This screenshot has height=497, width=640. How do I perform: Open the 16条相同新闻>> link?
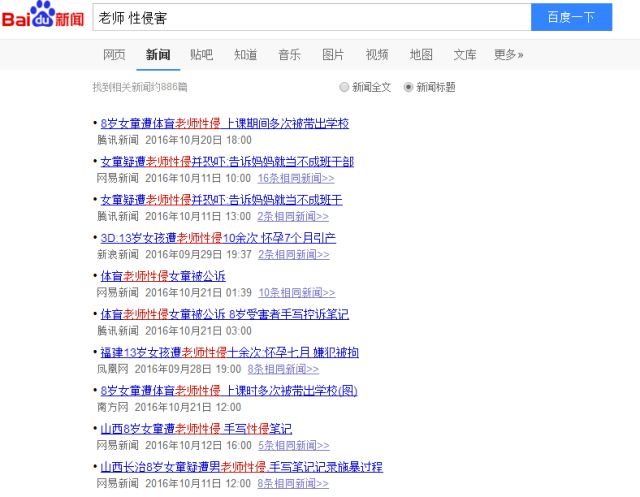(296, 178)
